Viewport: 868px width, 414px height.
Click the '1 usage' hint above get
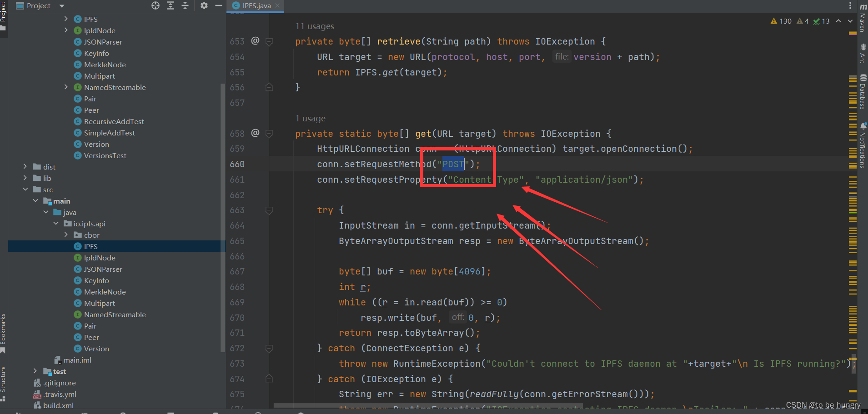coord(311,119)
